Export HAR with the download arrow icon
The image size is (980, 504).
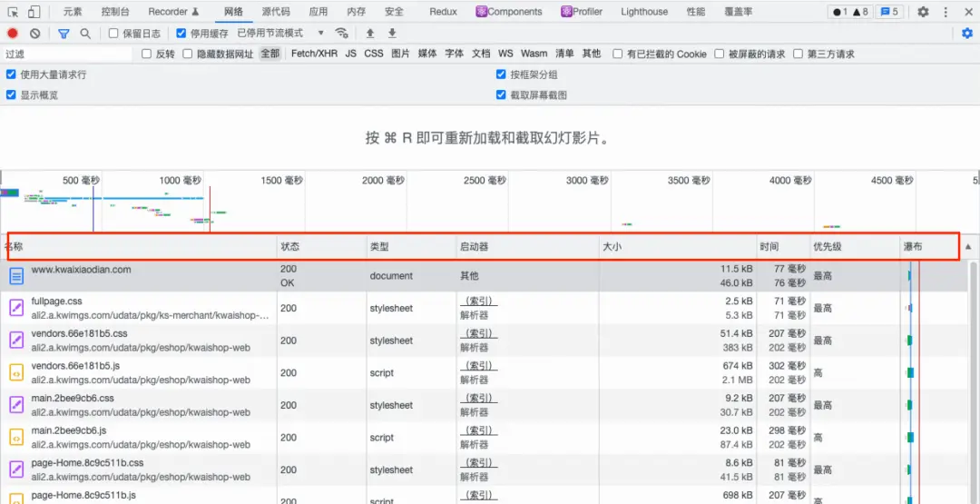392,34
